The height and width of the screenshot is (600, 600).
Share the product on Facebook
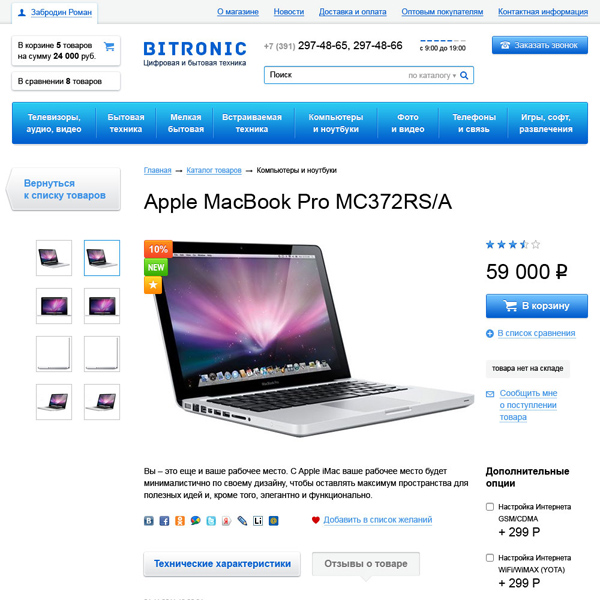click(x=164, y=521)
